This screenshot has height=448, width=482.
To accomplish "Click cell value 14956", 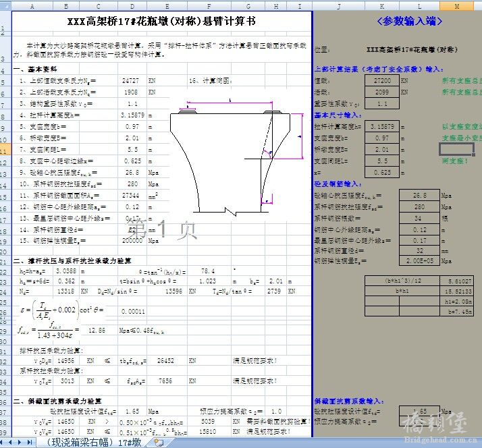I will [x=65, y=360].
